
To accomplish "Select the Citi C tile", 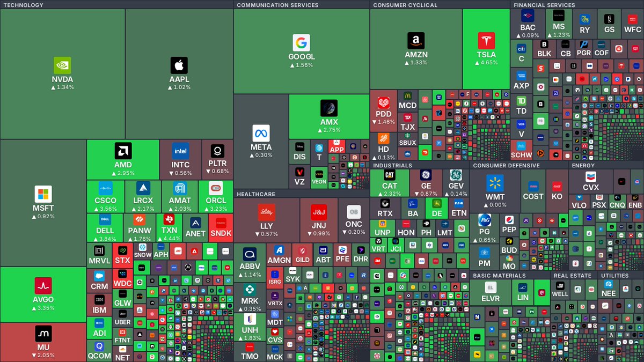I will [x=521, y=53].
